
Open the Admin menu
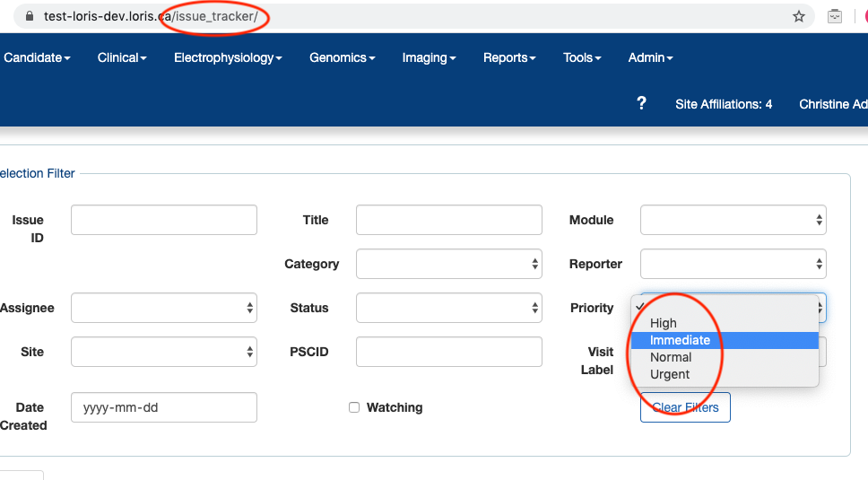point(650,57)
